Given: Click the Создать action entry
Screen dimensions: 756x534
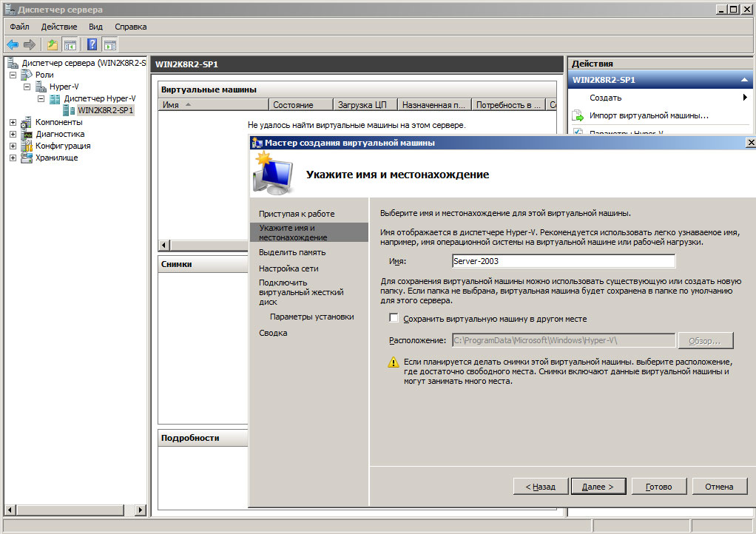Looking at the screenshot, I should coord(606,98).
